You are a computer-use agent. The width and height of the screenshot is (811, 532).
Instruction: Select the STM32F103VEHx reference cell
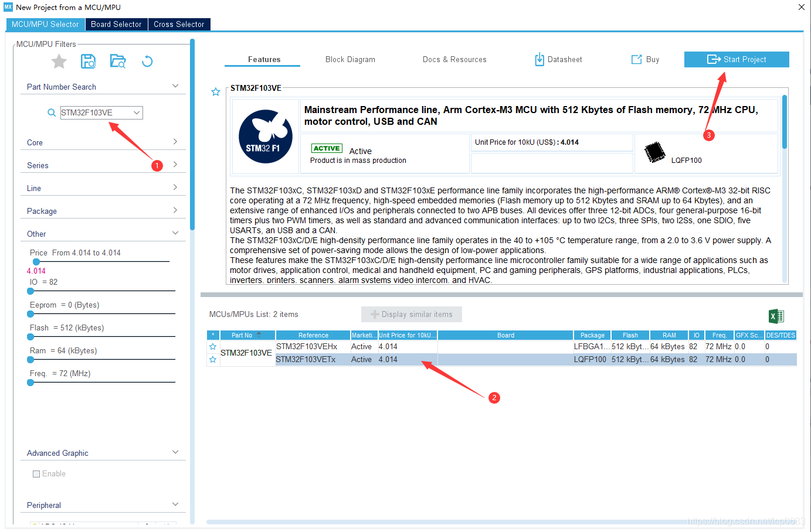313,347
